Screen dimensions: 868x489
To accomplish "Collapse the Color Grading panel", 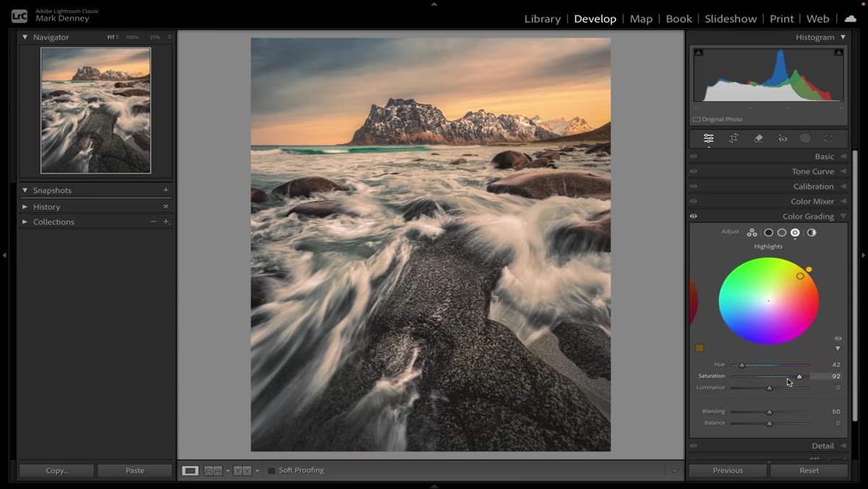I will [843, 216].
